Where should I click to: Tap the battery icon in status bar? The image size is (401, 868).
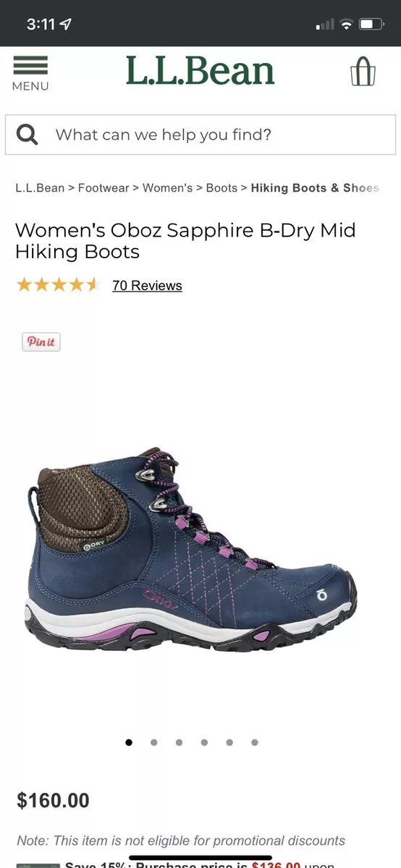pyautogui.click(x=371, y=24)
